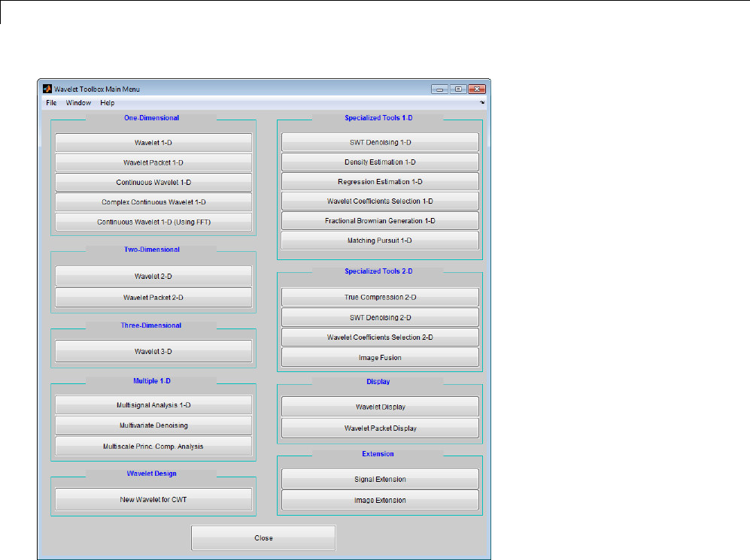
Task: Open Wavelet Packet Display
Action: [x=380, y=428]
